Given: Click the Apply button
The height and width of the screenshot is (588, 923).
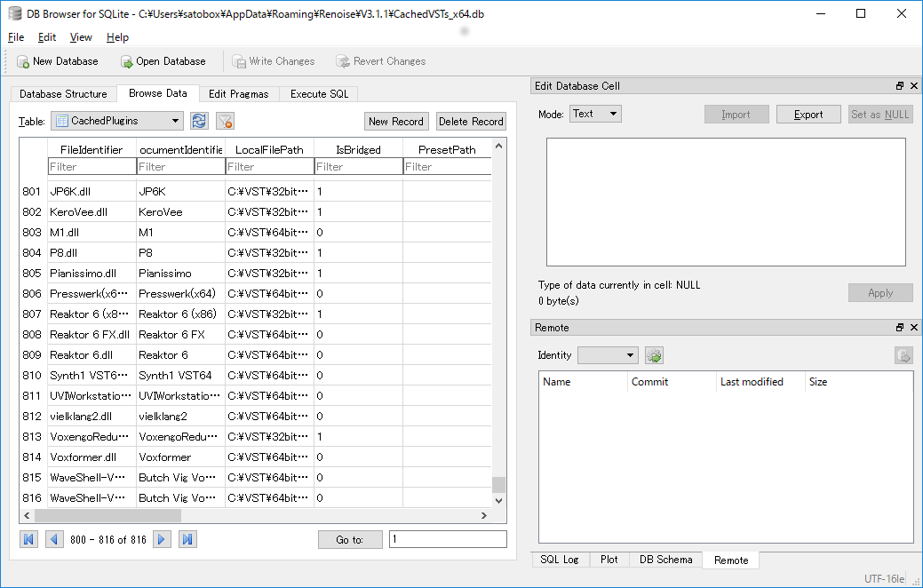Looking at the screenshot, I should [880, 293].
